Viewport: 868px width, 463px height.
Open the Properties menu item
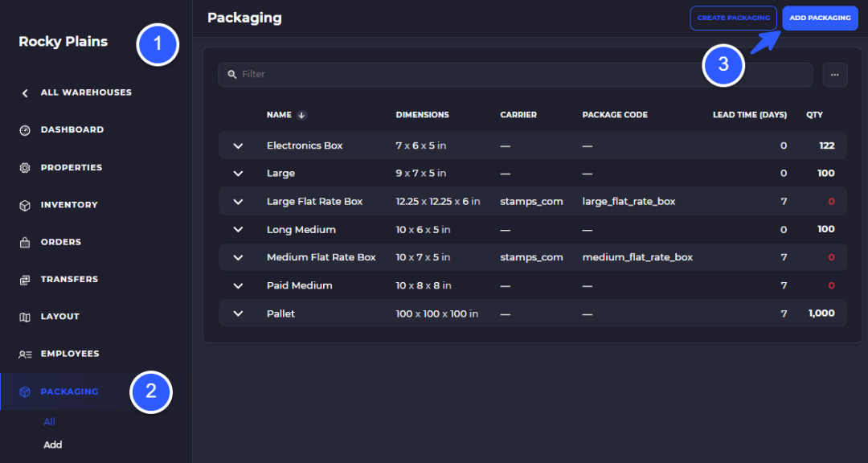[x=72, y=167]
